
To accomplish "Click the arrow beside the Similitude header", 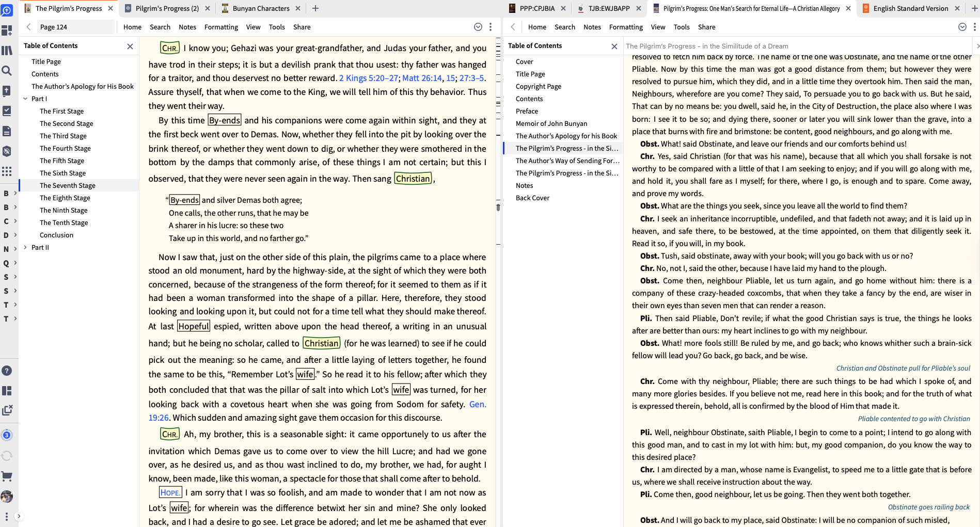I will coord(977,46).
